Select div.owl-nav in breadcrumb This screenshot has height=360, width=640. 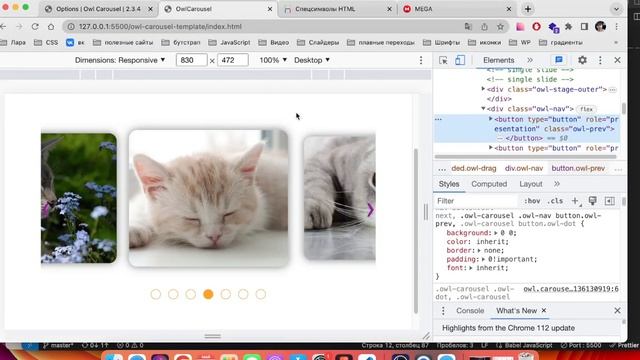click(524, 168)
